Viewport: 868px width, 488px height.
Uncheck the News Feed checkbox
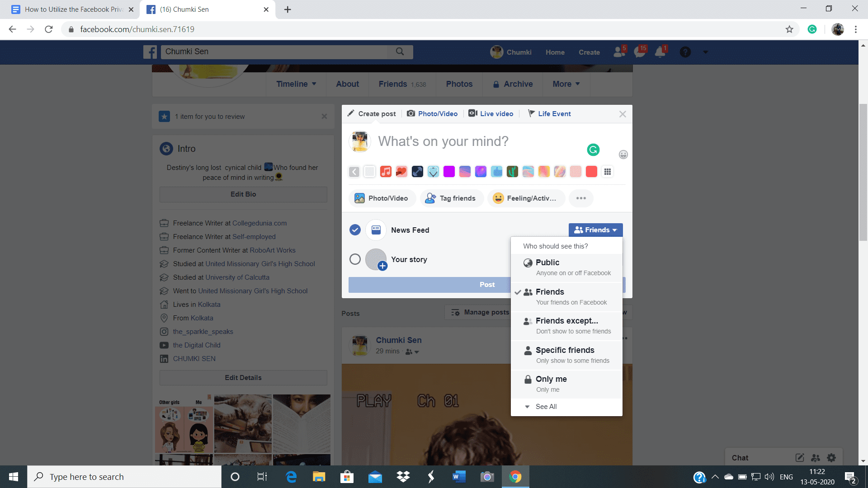(x=355, y=230)
